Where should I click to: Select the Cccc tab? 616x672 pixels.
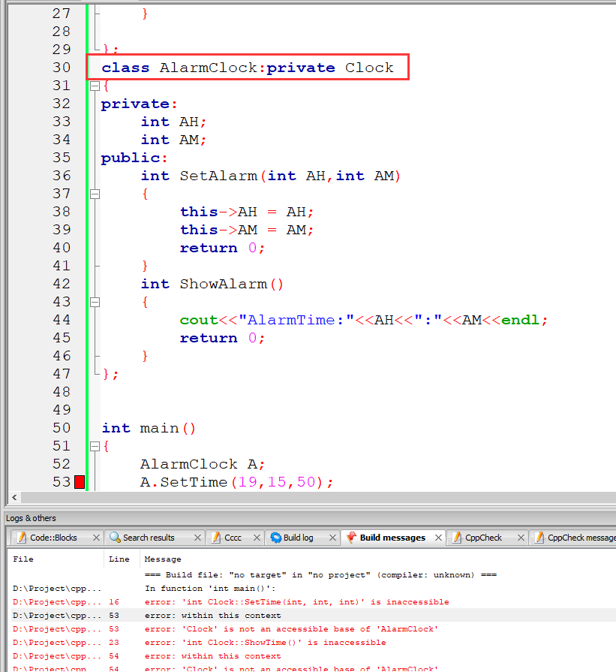pyautogui.click(x=232, y=538)
